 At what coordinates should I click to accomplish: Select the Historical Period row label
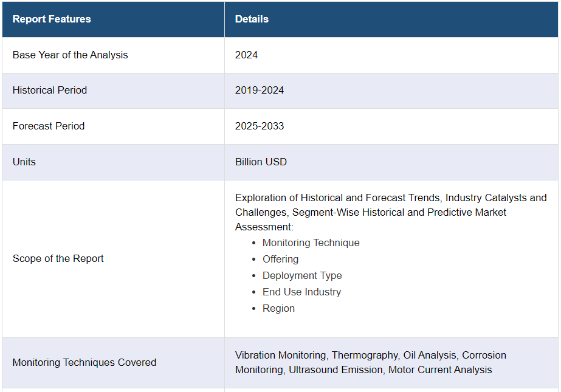50,90
